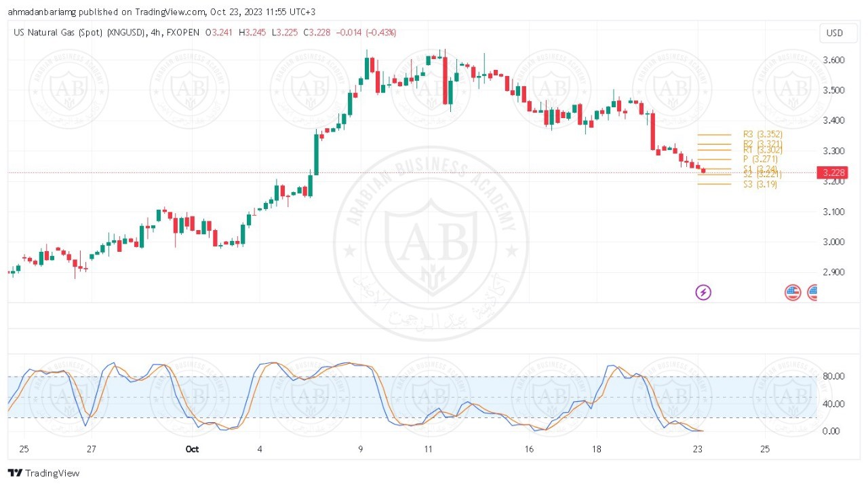
Task: Click the 9 date on time axis
Action: click(361, 449)
